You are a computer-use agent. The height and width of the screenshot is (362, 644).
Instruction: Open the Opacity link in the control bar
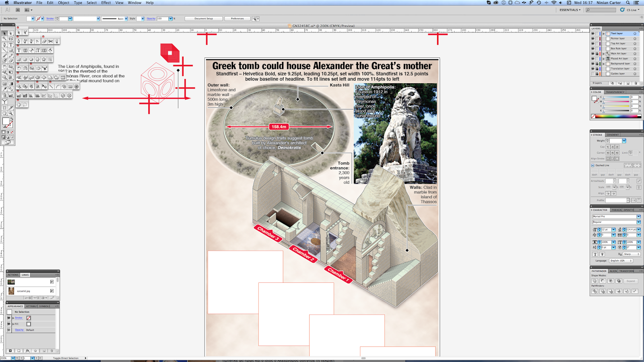(x=151, y=19)
